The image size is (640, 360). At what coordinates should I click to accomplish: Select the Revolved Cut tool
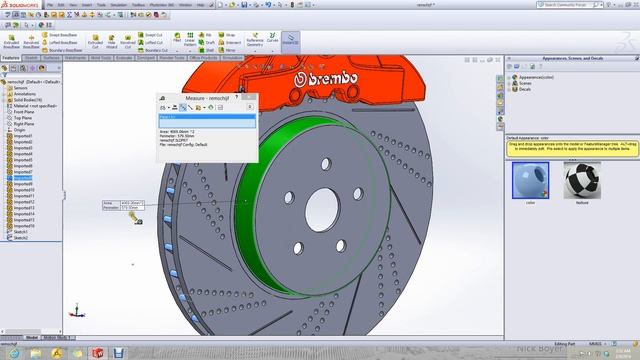coord(127,41)
